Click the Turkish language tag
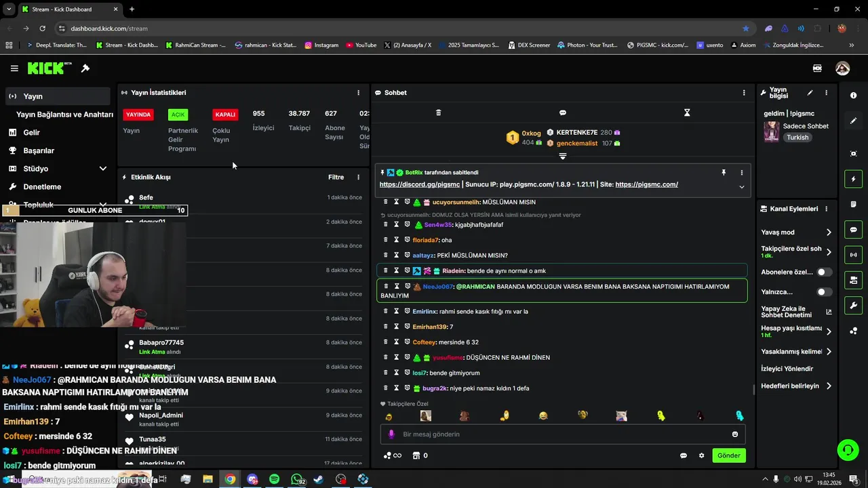The image size is (868, 488). click(x=797, y=138)
